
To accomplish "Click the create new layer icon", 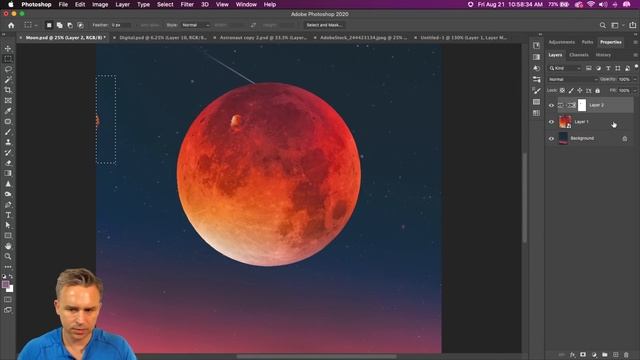I will pos(616,355).
